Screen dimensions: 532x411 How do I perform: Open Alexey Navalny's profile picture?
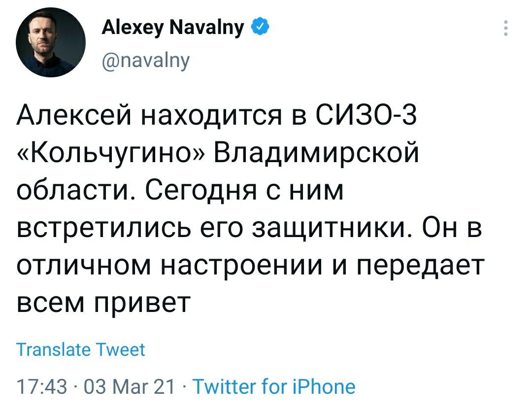point(51,42)
